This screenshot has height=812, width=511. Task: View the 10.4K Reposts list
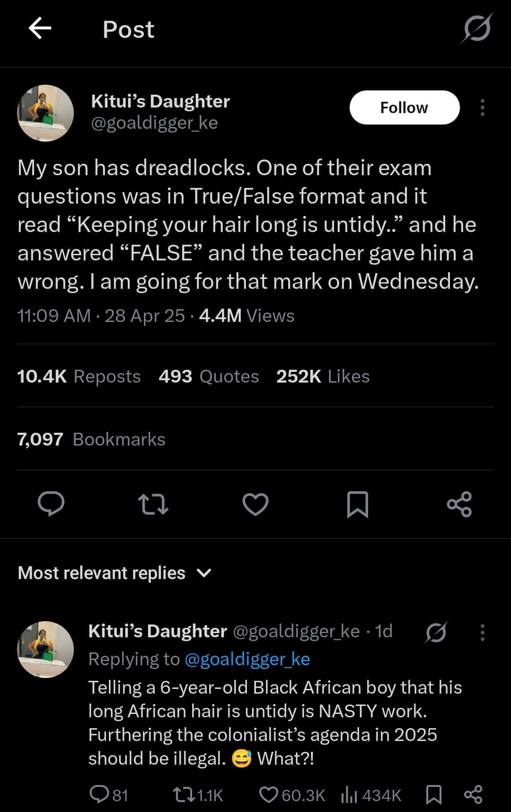79,376
